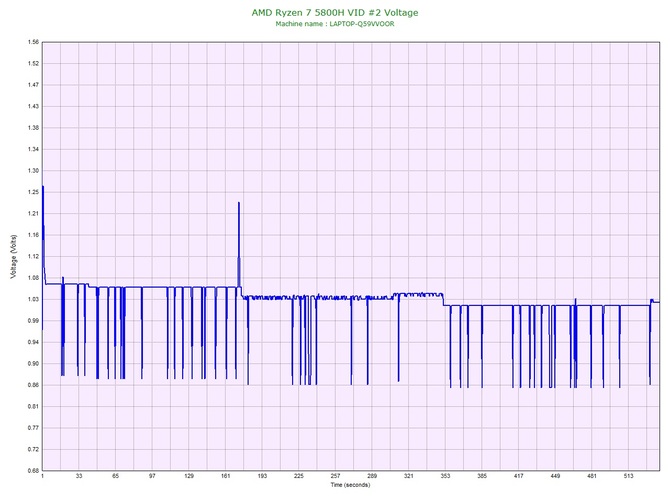Click the Machine name LAPTOP-Q59VVOOR subtitle
The image size is (670, 502).
[335, 24]
